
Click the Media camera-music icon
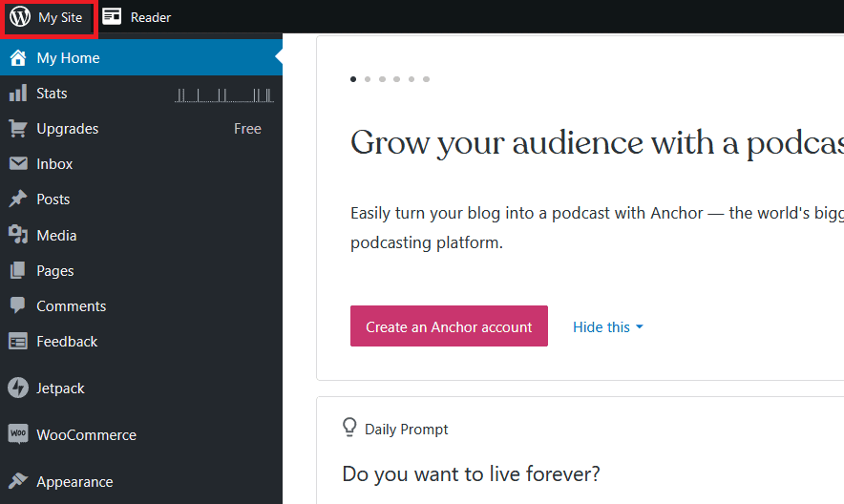pos(18,235)
